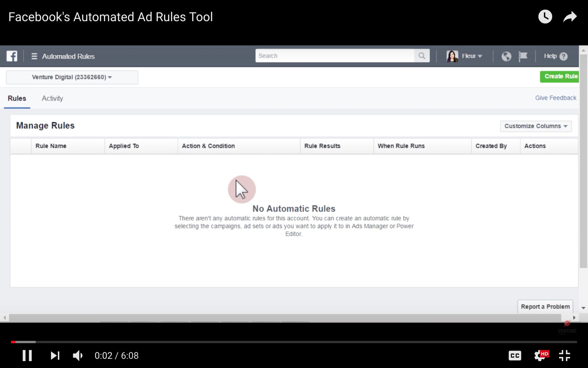This screenshot has height=368, width=588.
Task: Skip to the next video
Action: click(x=55, y=356)
